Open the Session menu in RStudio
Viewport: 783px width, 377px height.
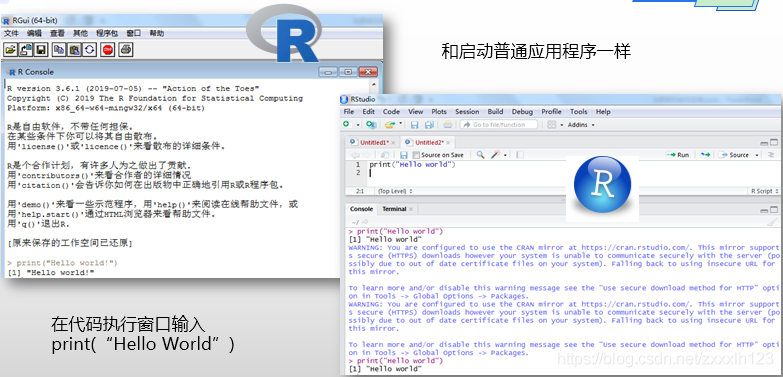coord(467,111)
